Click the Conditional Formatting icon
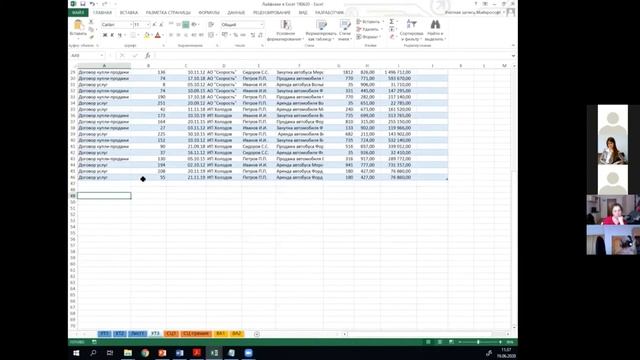 click(x=286, y=24)
